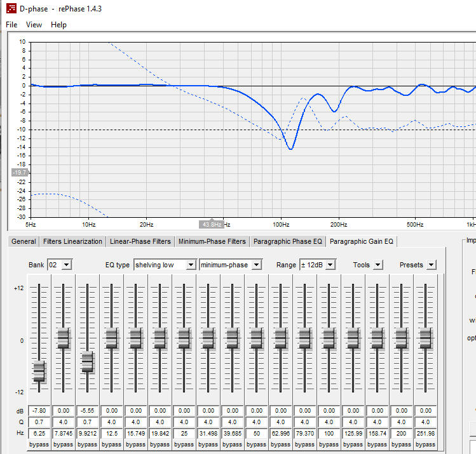Toggle bypass for the 100 Hz band

(x=329, y=444)
